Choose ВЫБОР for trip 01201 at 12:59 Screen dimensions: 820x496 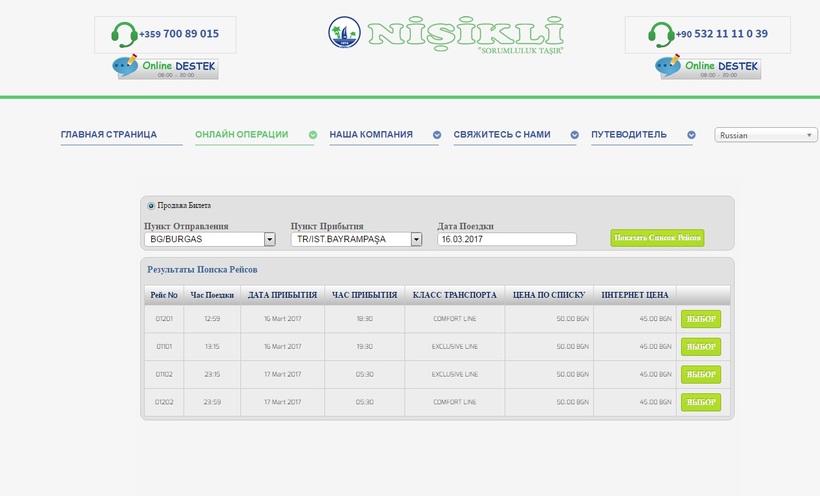(x=700, y=319)
